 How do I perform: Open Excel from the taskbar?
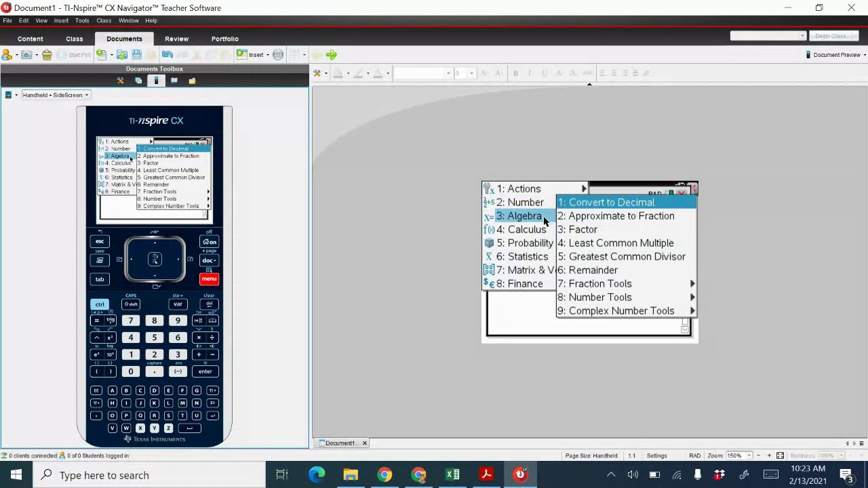tap(452, 474)
